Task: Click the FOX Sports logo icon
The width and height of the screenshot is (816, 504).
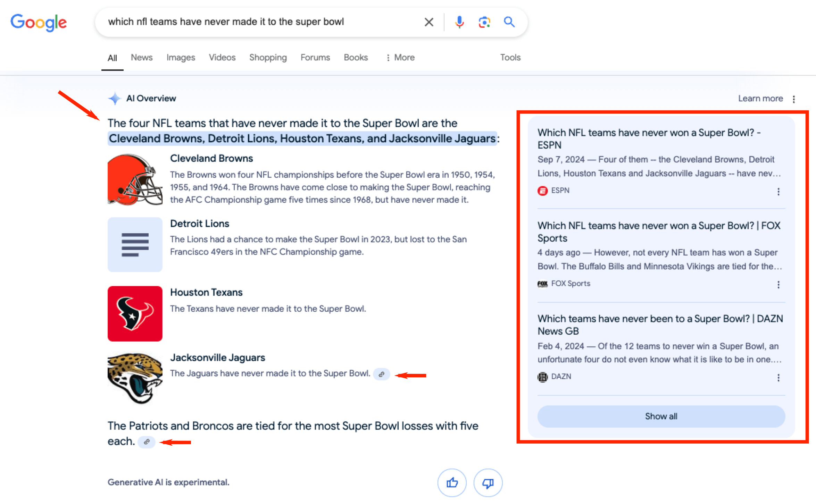Action: 542,283
